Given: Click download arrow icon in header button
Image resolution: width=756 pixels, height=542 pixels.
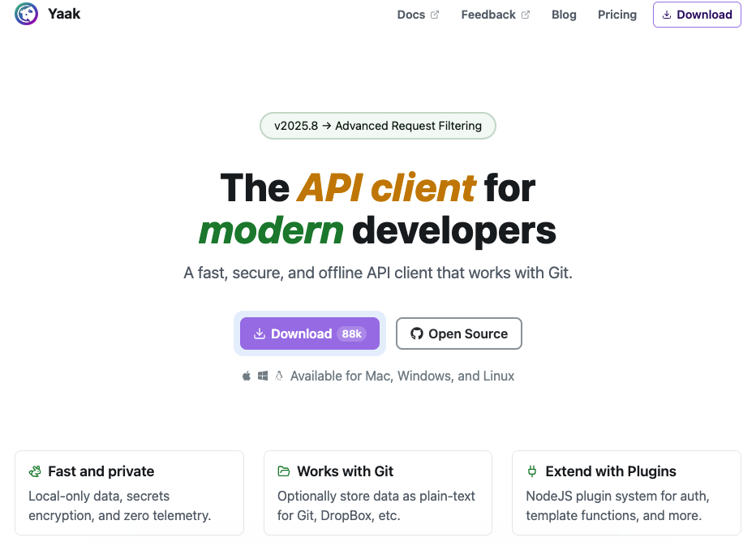Looking at the screenshot, I should click(666, 15).
